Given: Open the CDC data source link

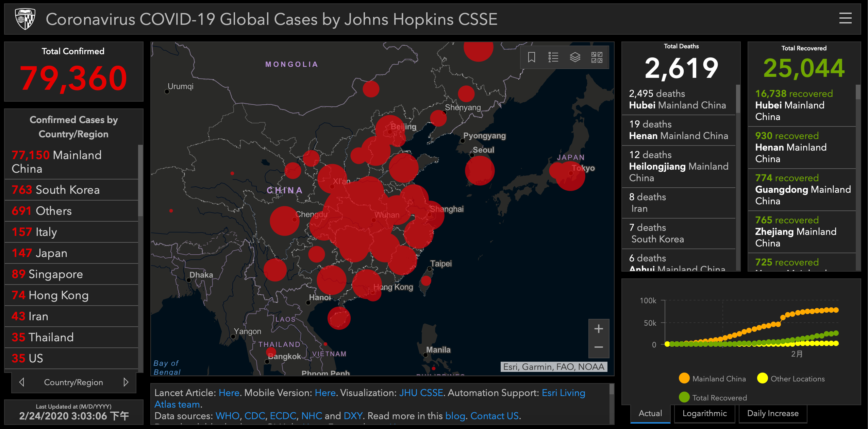Looking at the screenshot, I should [255, 416].
